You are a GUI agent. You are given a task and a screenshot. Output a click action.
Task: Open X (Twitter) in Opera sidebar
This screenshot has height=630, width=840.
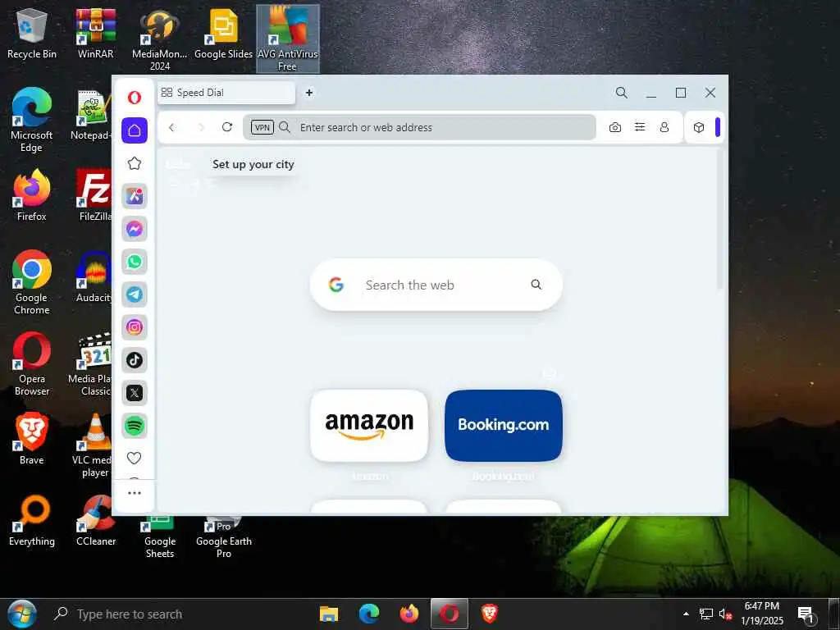point(135,393)
